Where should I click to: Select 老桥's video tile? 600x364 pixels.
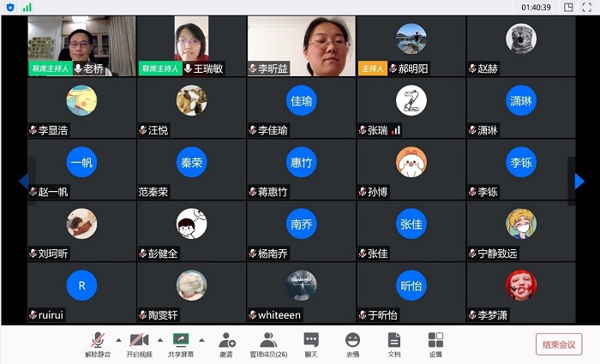click(x=81, y=45)
